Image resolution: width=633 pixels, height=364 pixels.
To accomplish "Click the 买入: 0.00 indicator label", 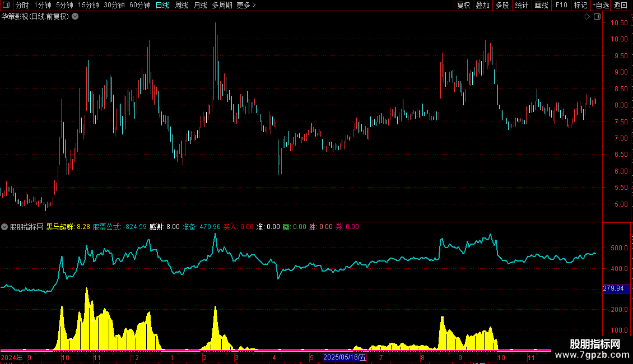I will [239, 227].
